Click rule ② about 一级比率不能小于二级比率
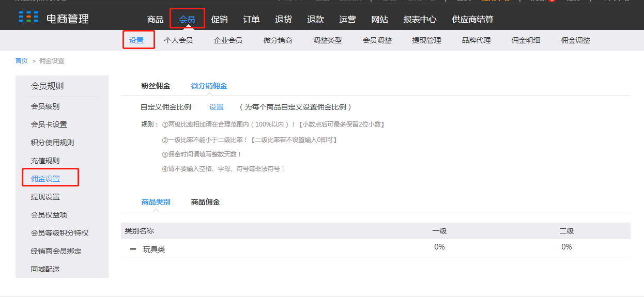 point(250,140)
